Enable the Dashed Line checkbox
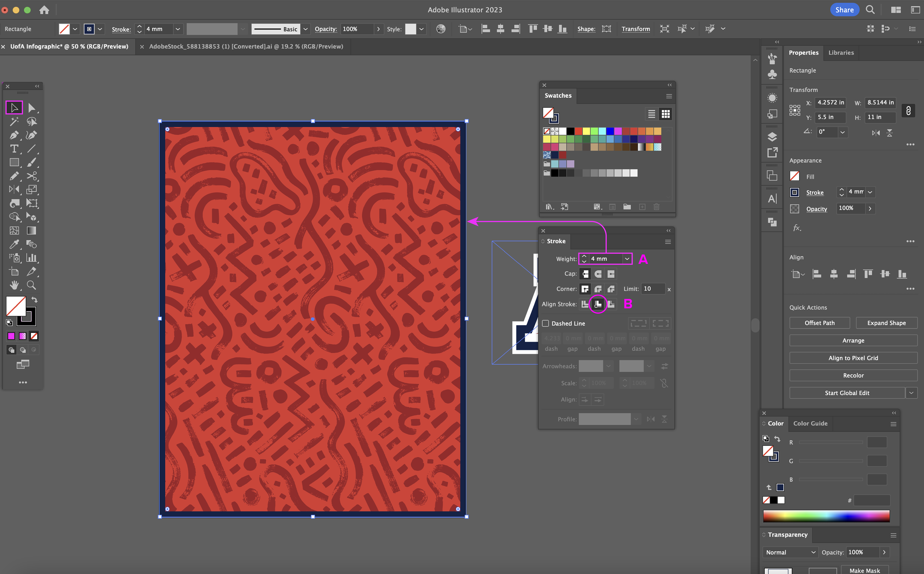This screenshot has width=924, height=574. pos(546,323)
